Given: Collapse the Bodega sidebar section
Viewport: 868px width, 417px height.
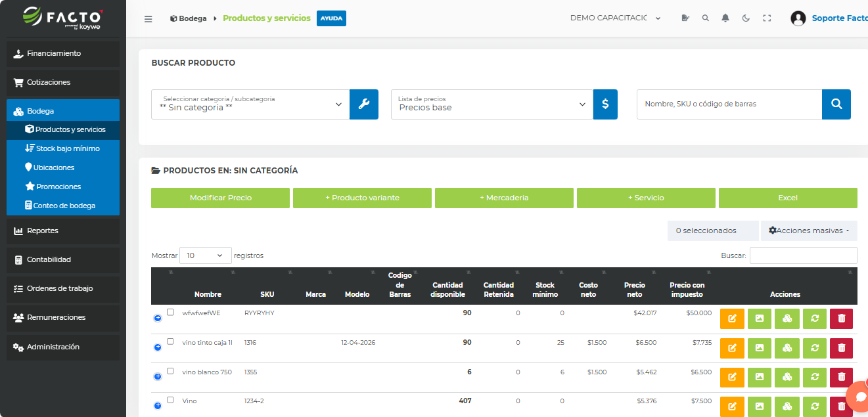Looking at the screenshot, I should coord(63,111).
